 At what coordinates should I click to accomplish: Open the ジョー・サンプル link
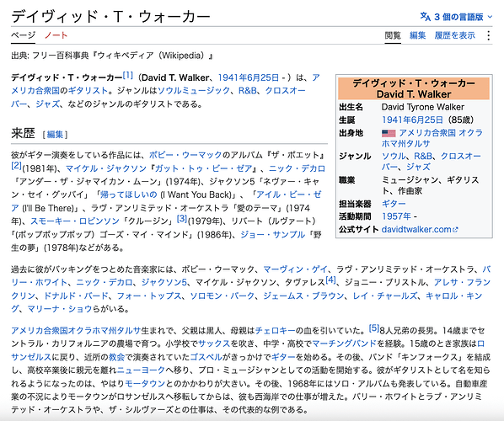tap(272, 235)
